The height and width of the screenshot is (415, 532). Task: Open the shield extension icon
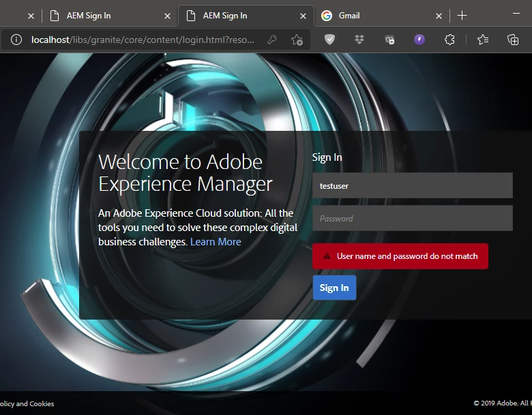(x=329, y=40)
